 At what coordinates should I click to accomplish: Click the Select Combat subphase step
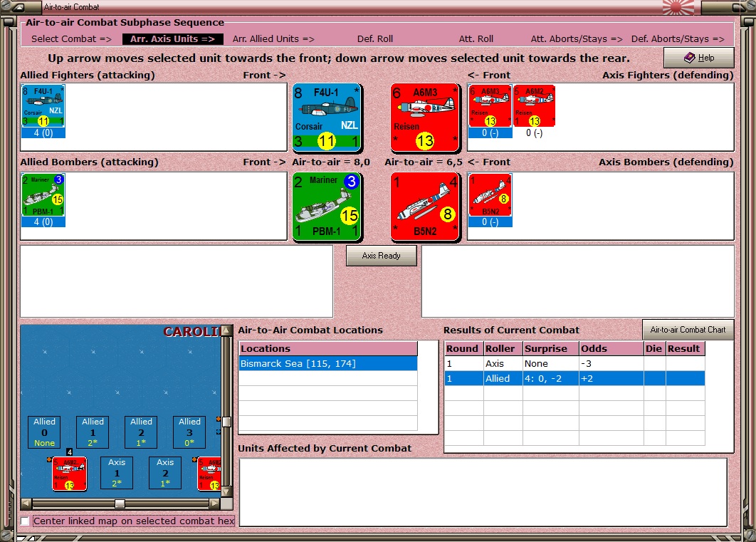pyautogui.click(x=71, y=39)
